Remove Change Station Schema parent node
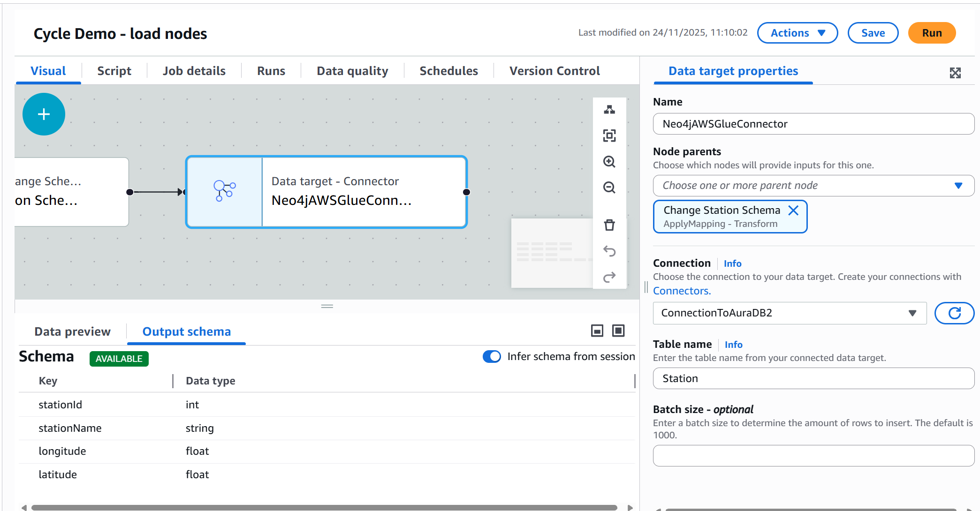Screen dimensions: 980x511 (x=793, y=210)
